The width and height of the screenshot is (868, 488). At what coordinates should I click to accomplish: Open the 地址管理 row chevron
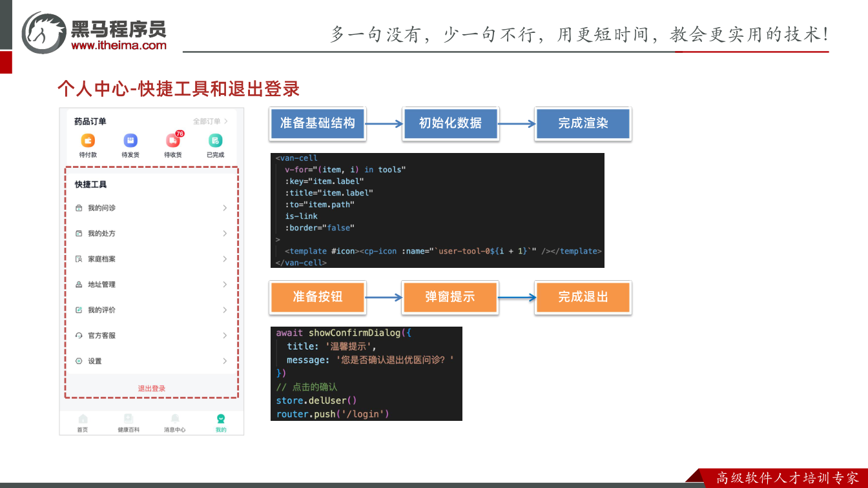click(x=225, y=285)
